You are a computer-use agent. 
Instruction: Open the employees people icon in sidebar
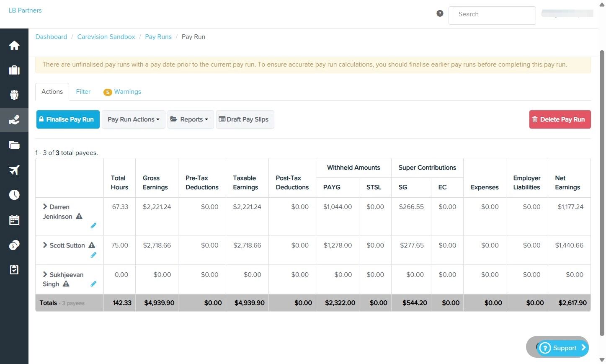14,95
